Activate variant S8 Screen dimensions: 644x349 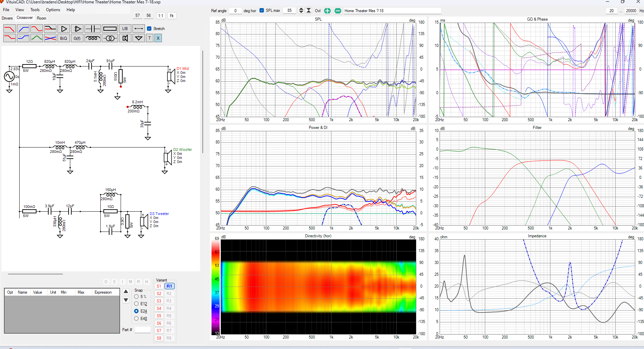(x=159, y=338)
